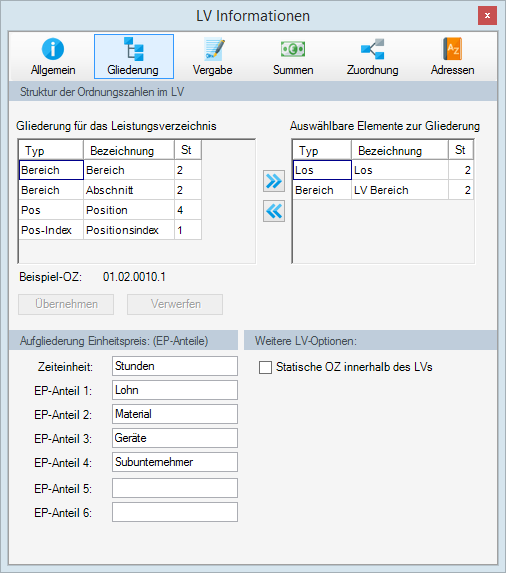This screenshot has height=573, width=506.
Task: Click the St value 4 of Position
Action: 188,210
